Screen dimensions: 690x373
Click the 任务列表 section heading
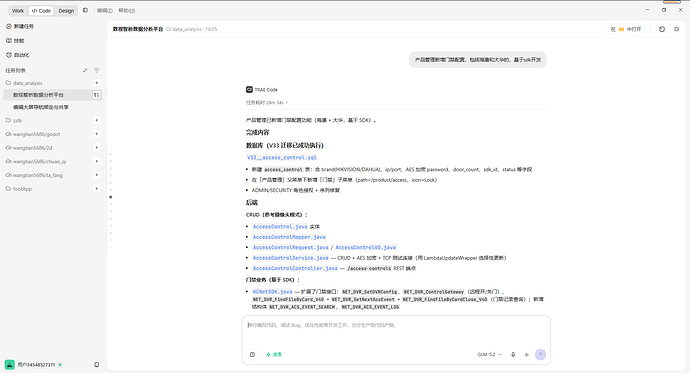(15, 70)
